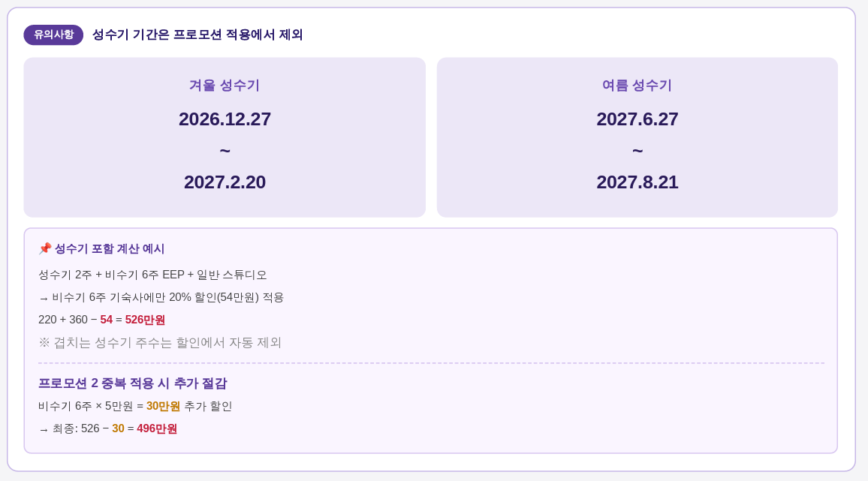Click the 2027.2.20 winter end date

225,182
